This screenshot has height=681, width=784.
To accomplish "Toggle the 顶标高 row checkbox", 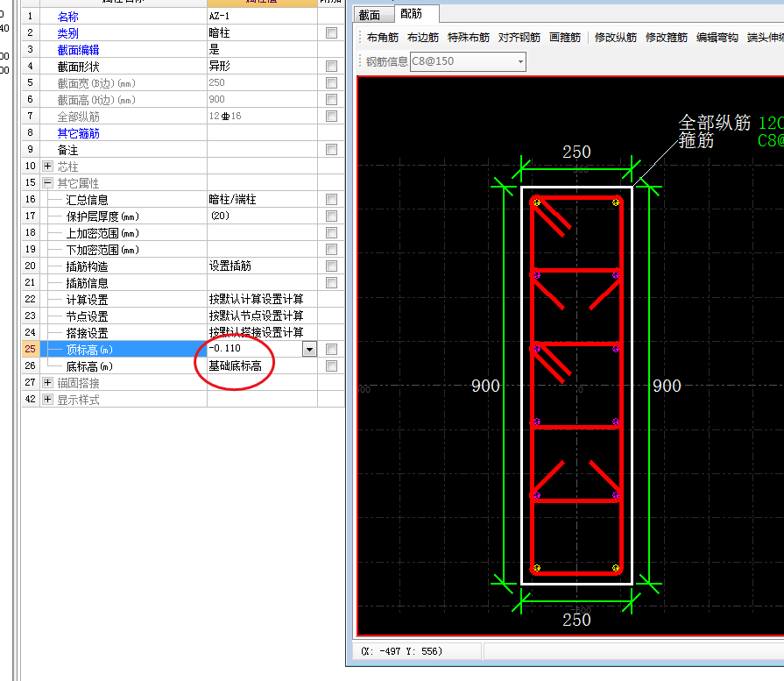I will 331,349.
